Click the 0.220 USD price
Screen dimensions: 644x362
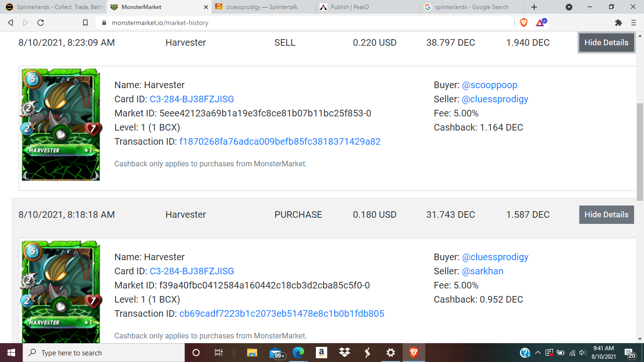point(375,42)
